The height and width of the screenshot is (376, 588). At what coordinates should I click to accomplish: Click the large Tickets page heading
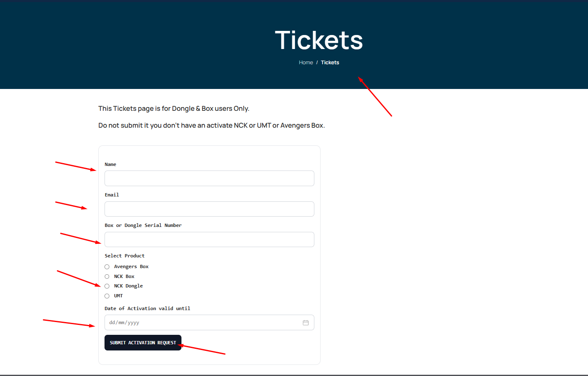(x=319, y=40)
